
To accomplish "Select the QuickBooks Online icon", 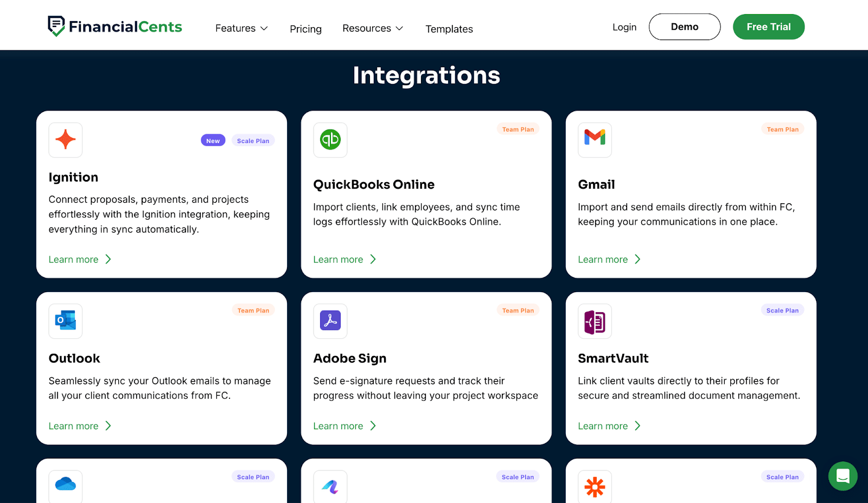I will click(330, 140).
